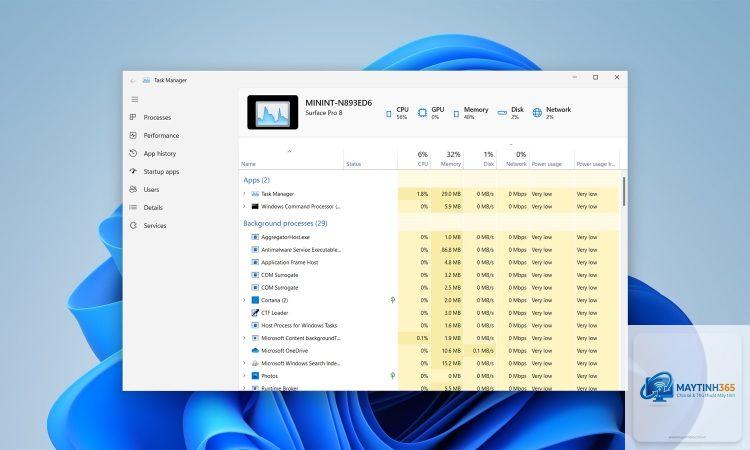Click the suspended leaf icon beside Photos
Screen dimensions: 750x450
tap(392, 376)
